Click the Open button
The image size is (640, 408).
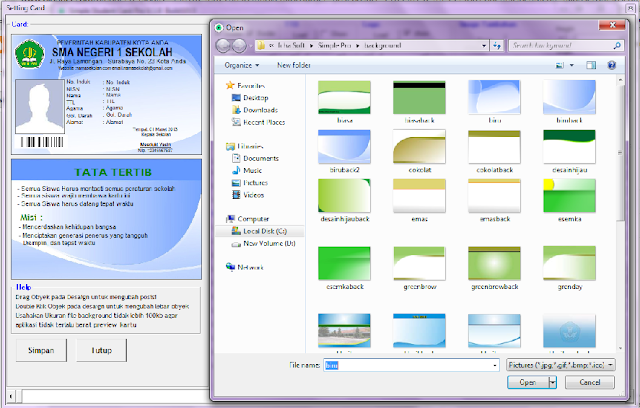[528, 382]
